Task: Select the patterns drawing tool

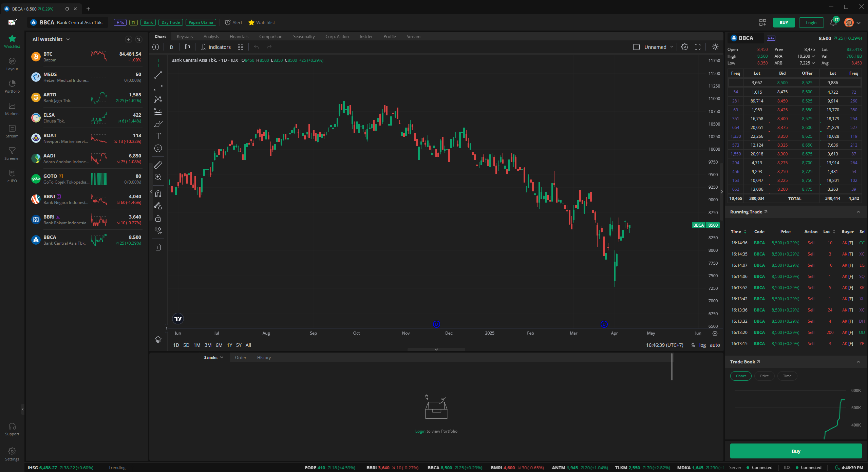Action: click(x=158, y=99)
